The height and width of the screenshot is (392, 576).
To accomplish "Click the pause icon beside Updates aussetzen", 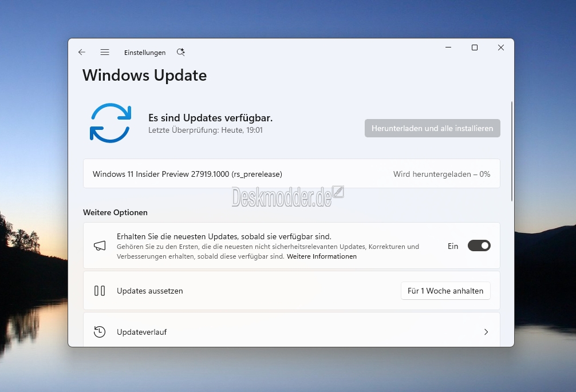I will [100, 291].
